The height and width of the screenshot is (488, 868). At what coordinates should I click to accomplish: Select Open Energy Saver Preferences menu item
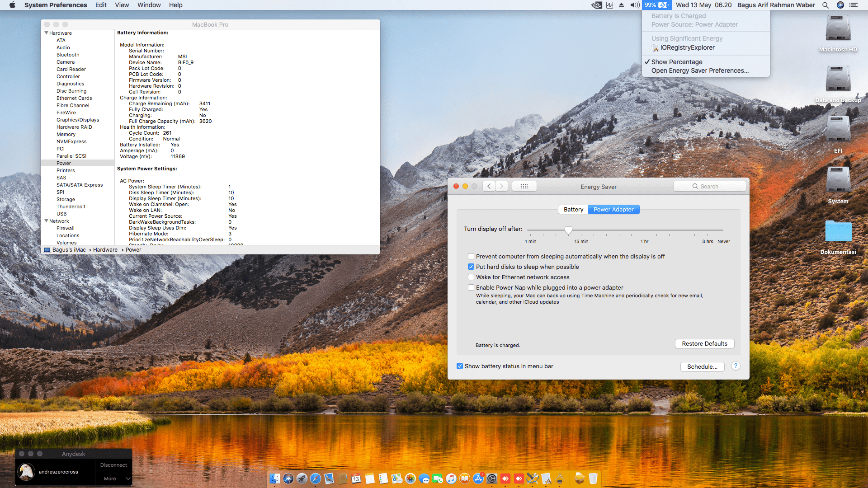pos(700,70)
